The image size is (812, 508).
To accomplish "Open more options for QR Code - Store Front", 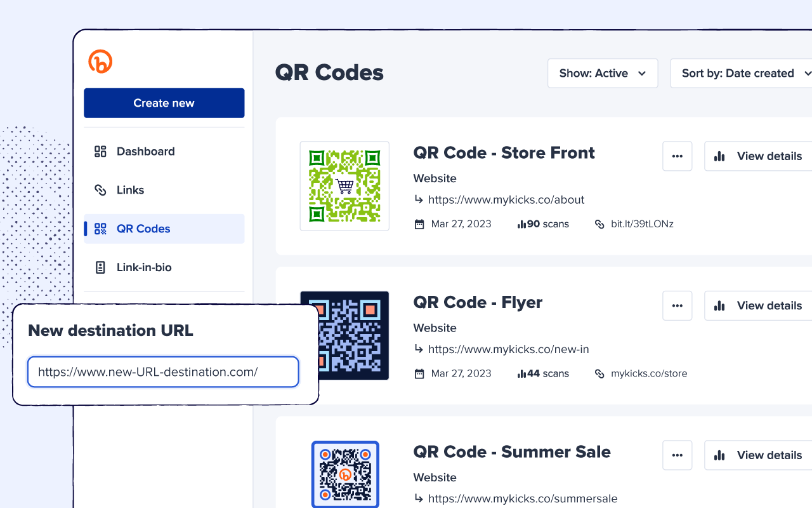I will click(677, 156).
